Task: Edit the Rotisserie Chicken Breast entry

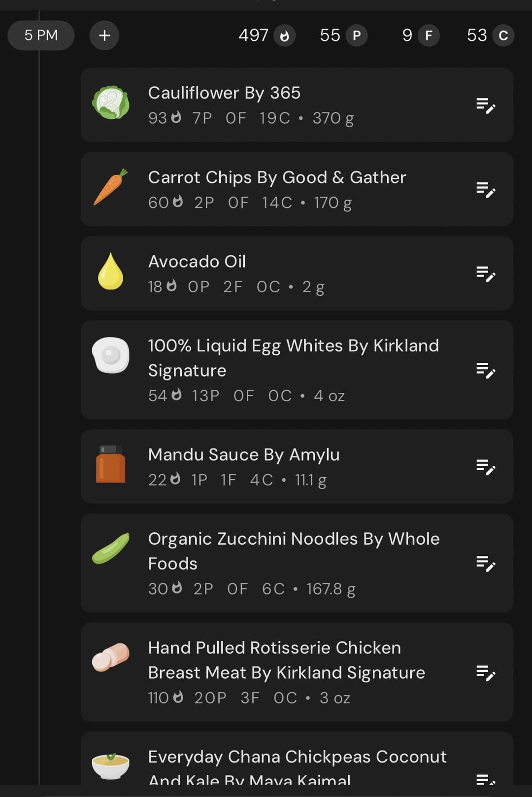Action: tap(486, 672)
